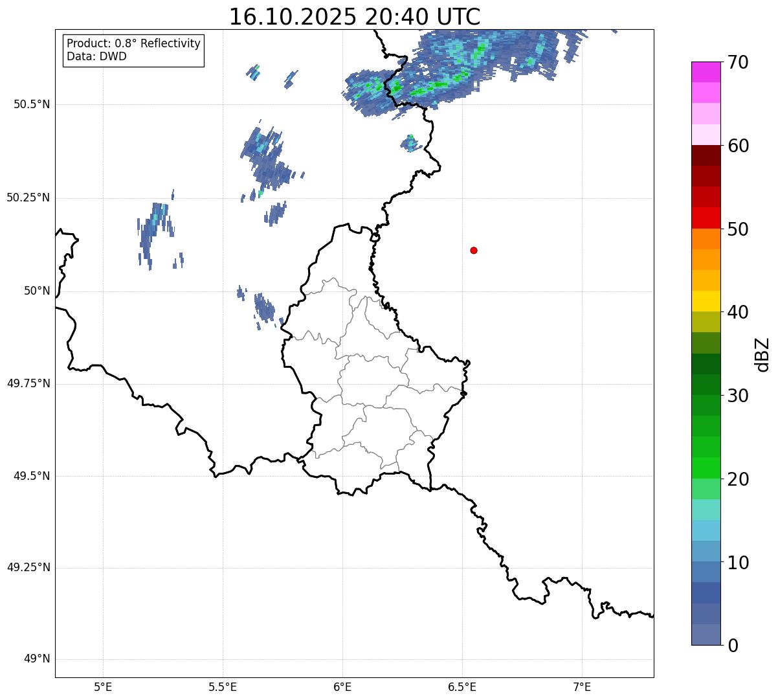
Task: Click the colorbar value label 30
Action: (x=738, y=396)
